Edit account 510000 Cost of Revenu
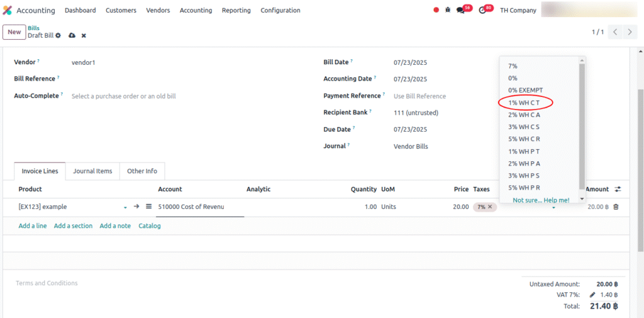The height and width of the screenshot is (318, 644). [x=200, y=207]
